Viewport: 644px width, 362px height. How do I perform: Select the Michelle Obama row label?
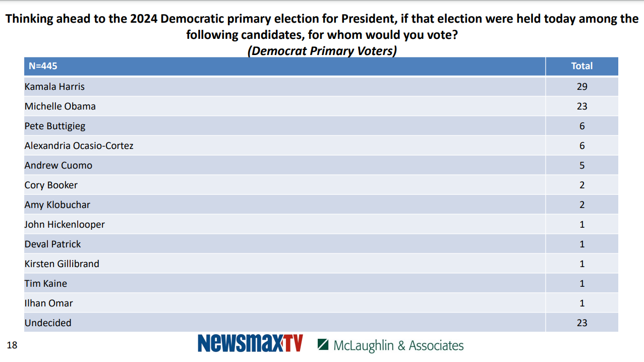(x=60, y=107)
